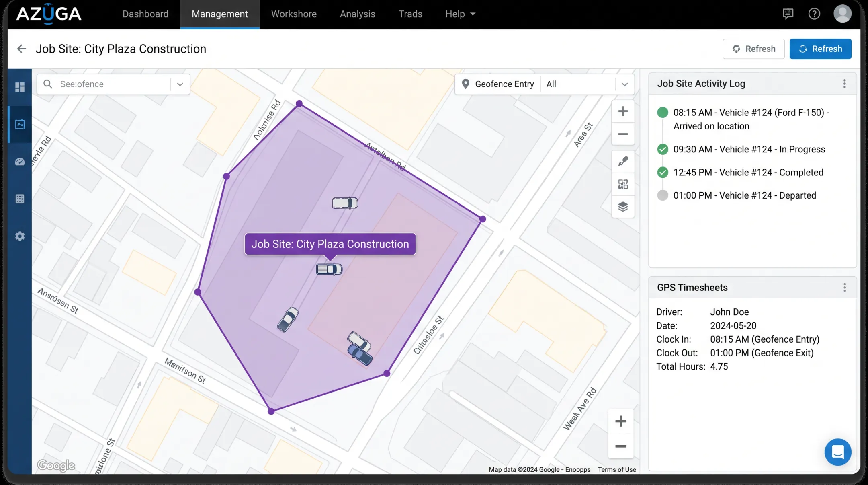Select the 08:15 AM arrived log entry
Viewport: 868px width, 485px height.
(751, 119)
